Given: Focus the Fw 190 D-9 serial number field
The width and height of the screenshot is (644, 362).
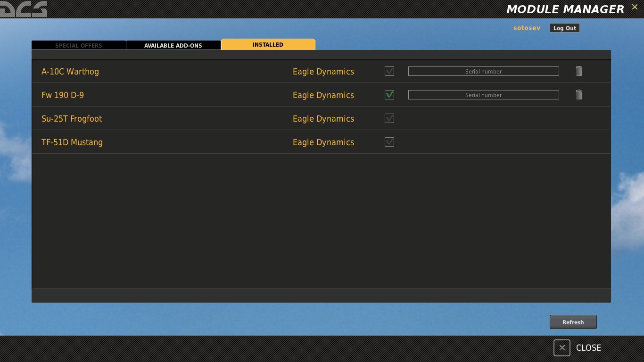Looking at the screenshot, I should point(484,95).
